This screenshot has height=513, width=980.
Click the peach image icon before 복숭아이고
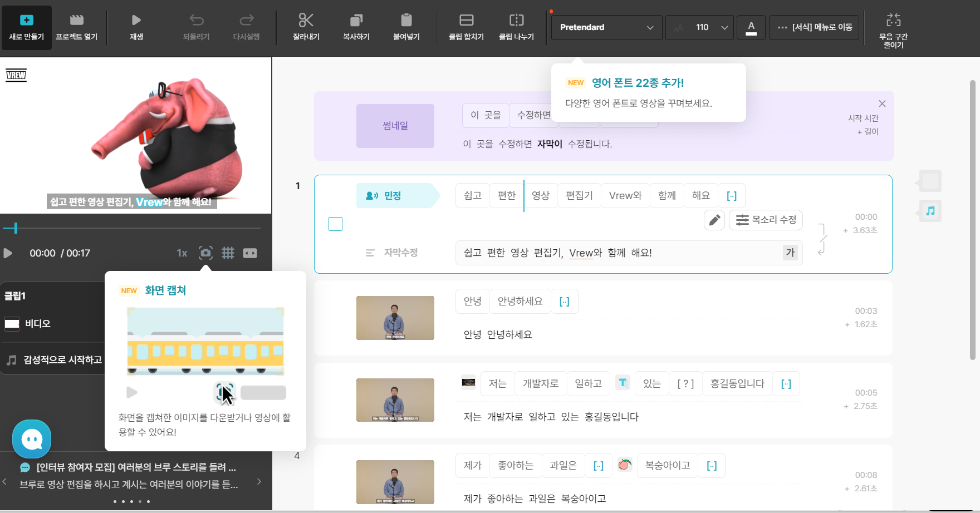pyautogui.click(x=625, y=464)
